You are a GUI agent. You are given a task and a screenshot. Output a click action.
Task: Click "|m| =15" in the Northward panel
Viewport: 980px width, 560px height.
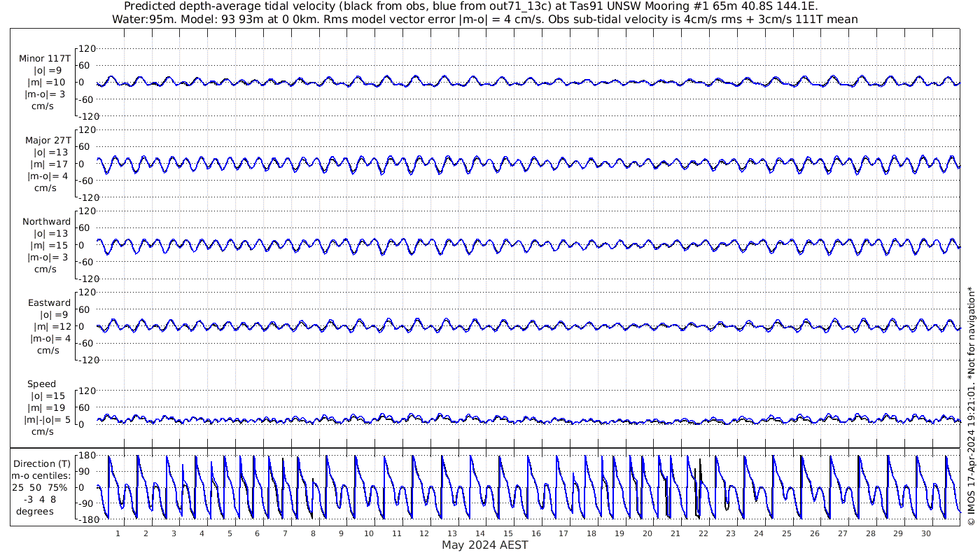[x=48, y=244]
